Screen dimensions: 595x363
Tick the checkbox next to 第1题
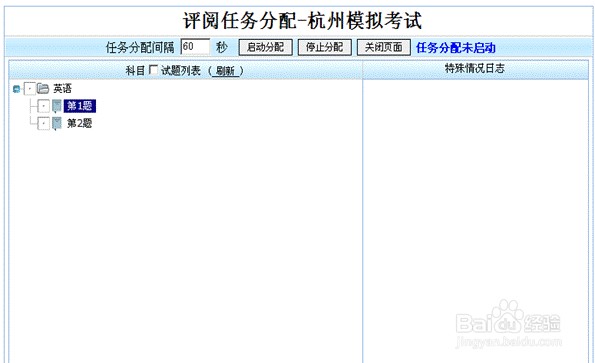(44, 106)
